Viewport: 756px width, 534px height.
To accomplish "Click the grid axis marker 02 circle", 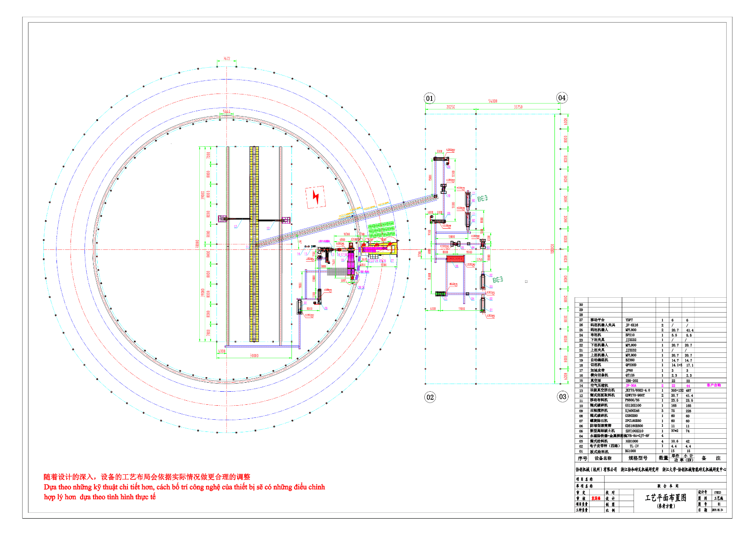I will tap(430, 397).
